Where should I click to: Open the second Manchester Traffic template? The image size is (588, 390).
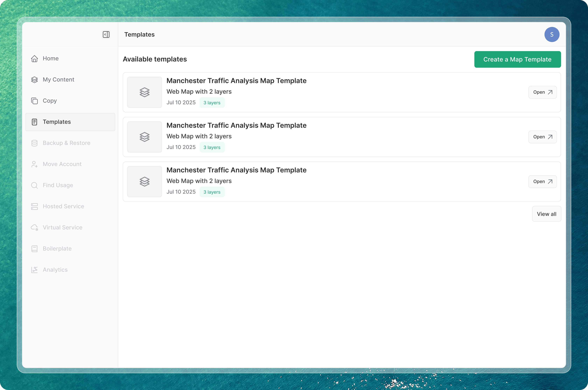tap(542, 137)
